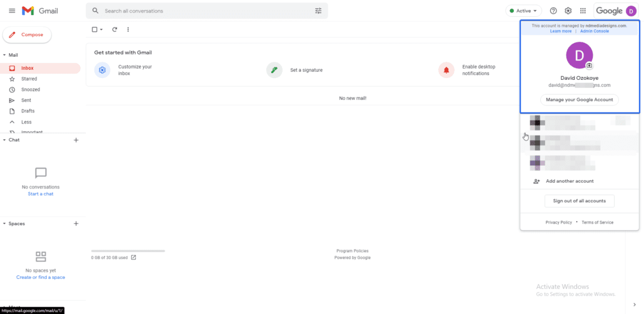Refresh the inbox
Image resolution: width=644 pixels, height=314 pixels.
(114, 29)
